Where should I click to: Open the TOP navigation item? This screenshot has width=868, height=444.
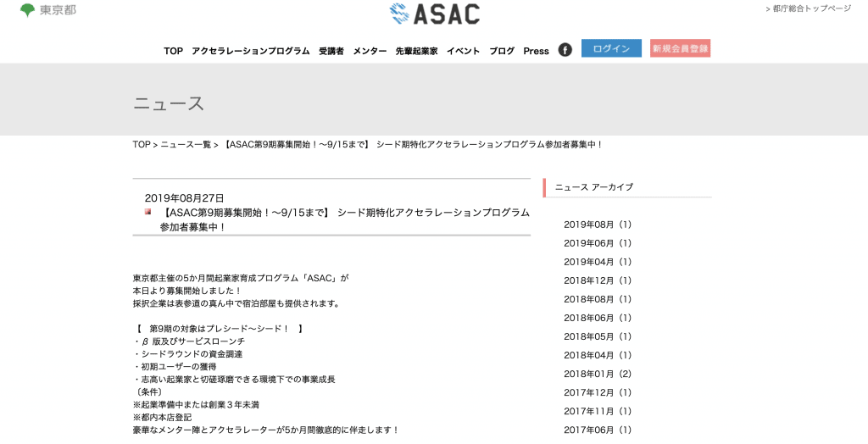[173, 51]
